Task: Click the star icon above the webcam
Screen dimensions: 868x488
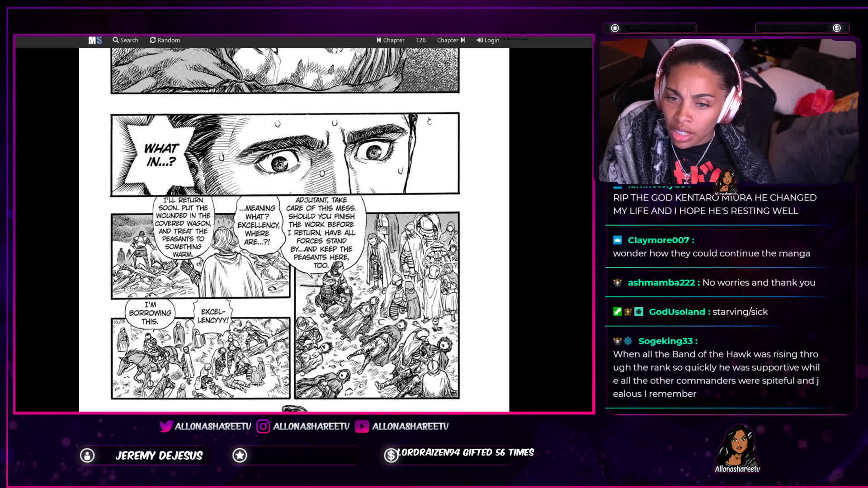Action: point(615,28)
